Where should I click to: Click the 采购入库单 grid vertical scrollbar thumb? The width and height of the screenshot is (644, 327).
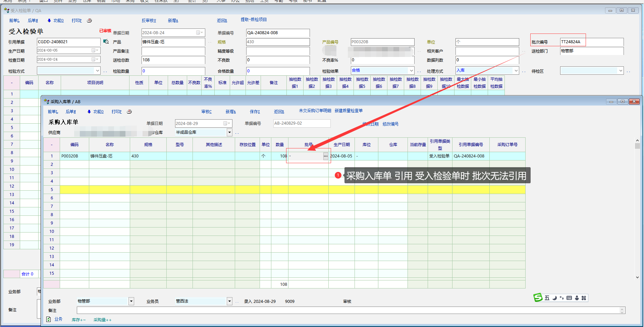click(x=637, y=146)
